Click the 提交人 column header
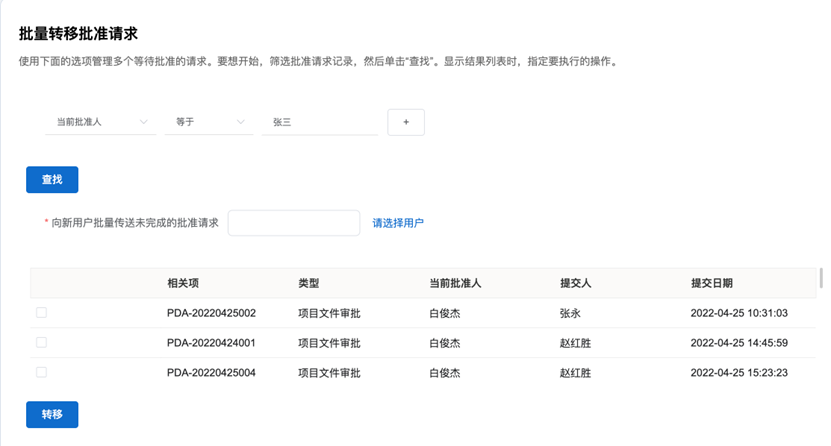The height and width of the screenshot is (446, 831). (577, 284)
